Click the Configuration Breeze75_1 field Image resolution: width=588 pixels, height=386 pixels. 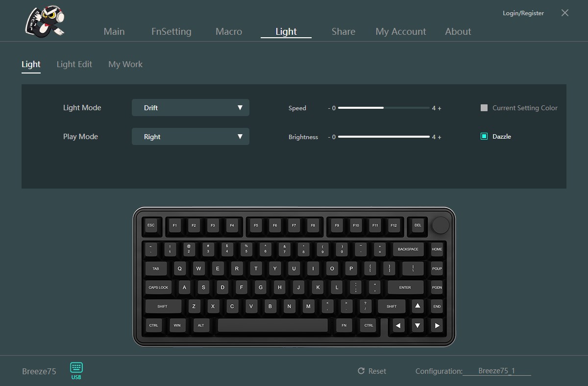click(497, 371)
